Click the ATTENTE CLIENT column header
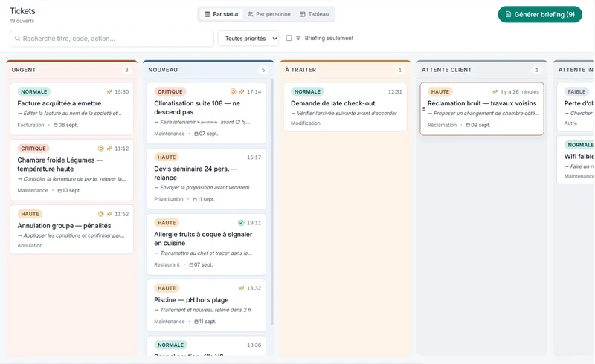The width and height of the screenshot is (595, 364). (482, 70)
